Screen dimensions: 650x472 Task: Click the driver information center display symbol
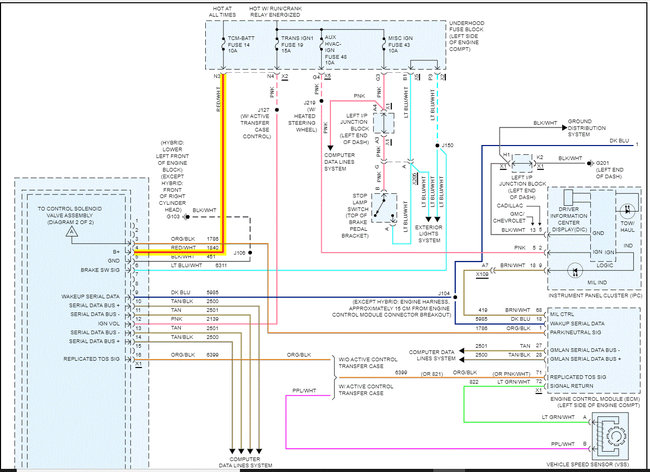(568, 198)
